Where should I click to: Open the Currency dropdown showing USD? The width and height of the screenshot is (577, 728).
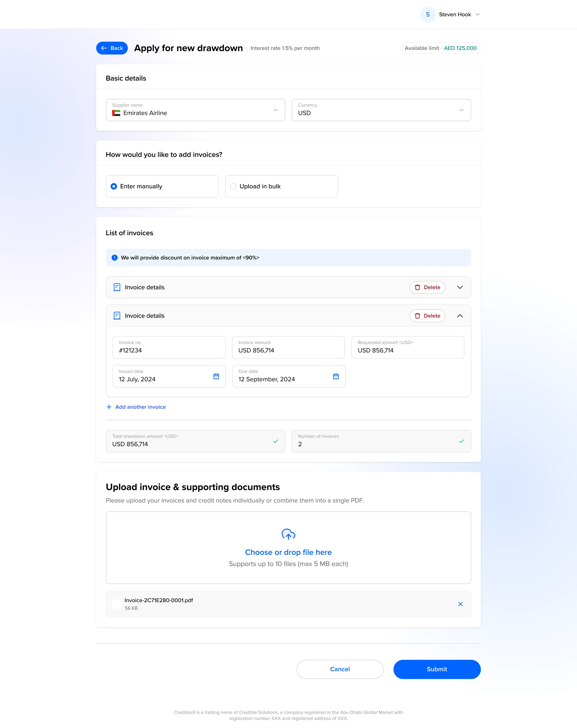pos(381,110)
